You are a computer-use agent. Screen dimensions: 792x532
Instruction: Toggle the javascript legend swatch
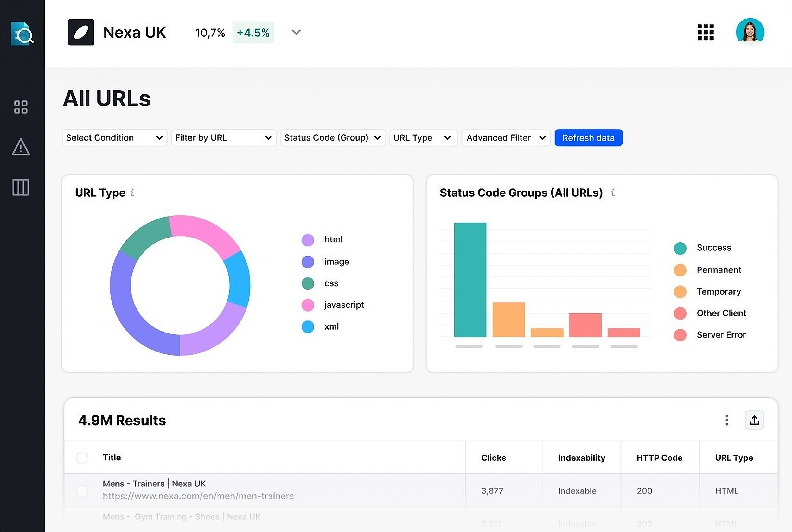point(308,305)
